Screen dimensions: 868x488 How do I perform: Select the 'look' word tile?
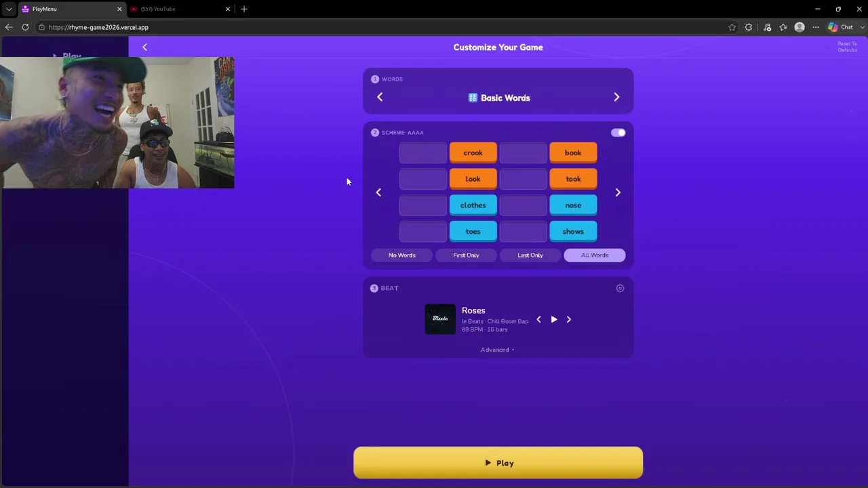click(473, 180)
